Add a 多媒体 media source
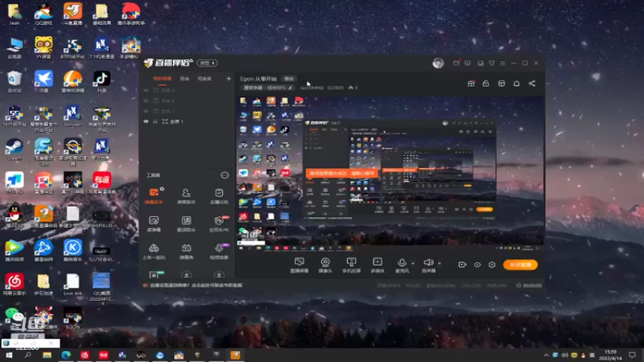 pos(378,265)
